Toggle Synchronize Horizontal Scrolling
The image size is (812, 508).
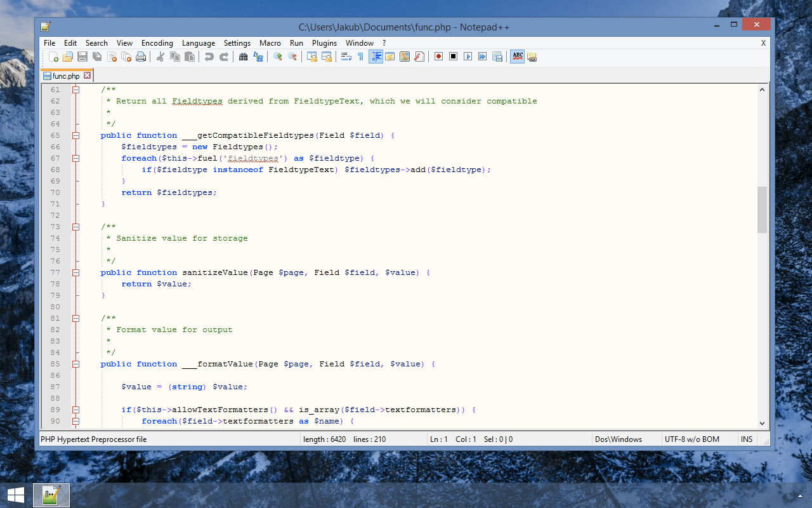tap(326, 57)
